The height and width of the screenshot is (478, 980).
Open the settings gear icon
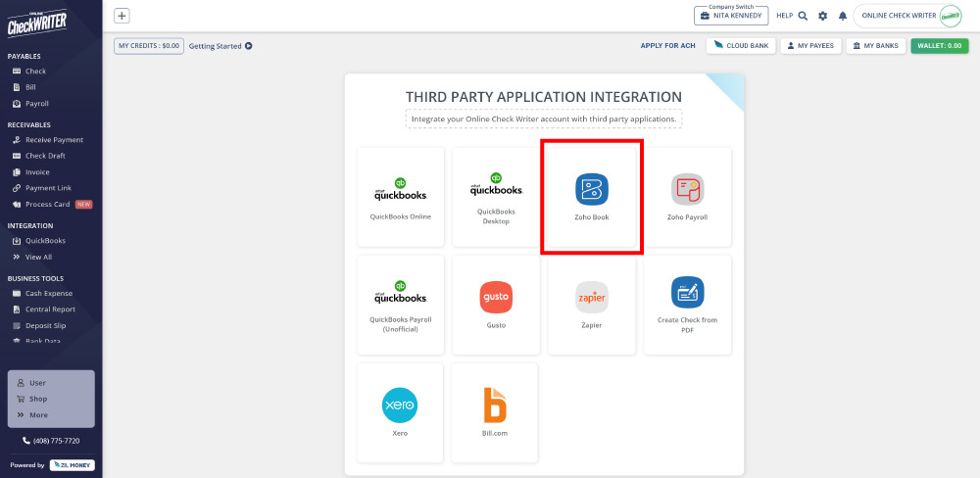click(822, 16)
